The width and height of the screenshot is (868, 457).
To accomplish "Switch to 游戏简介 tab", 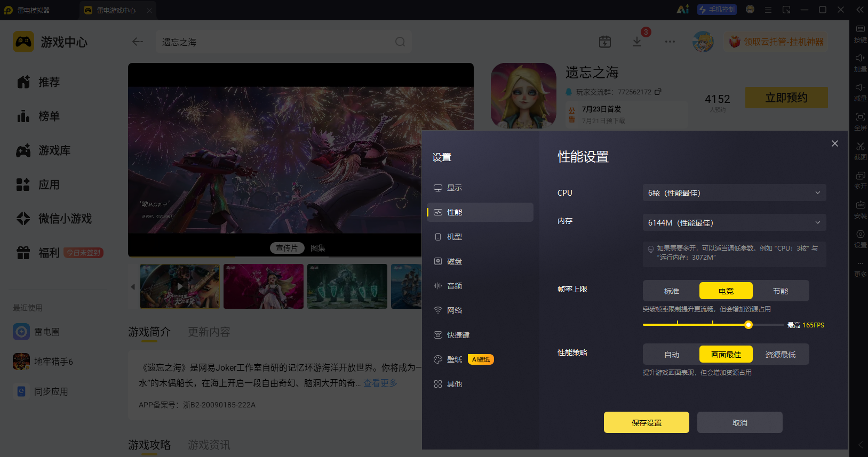I will tap(149, 332).
